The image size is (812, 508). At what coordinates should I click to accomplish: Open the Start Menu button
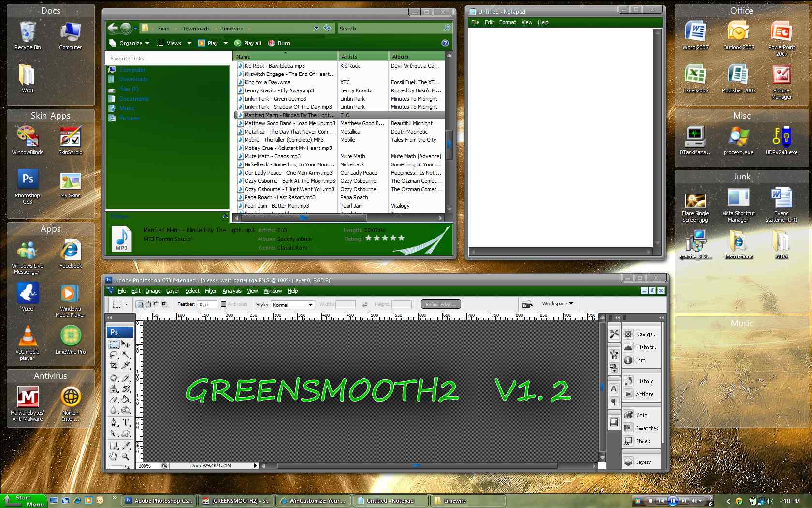point(23,501)
